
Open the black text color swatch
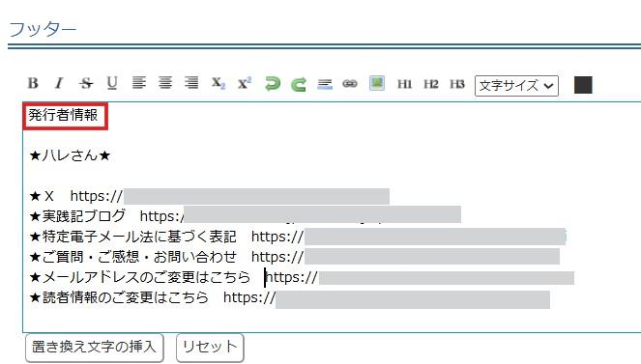tap(583, 85)
